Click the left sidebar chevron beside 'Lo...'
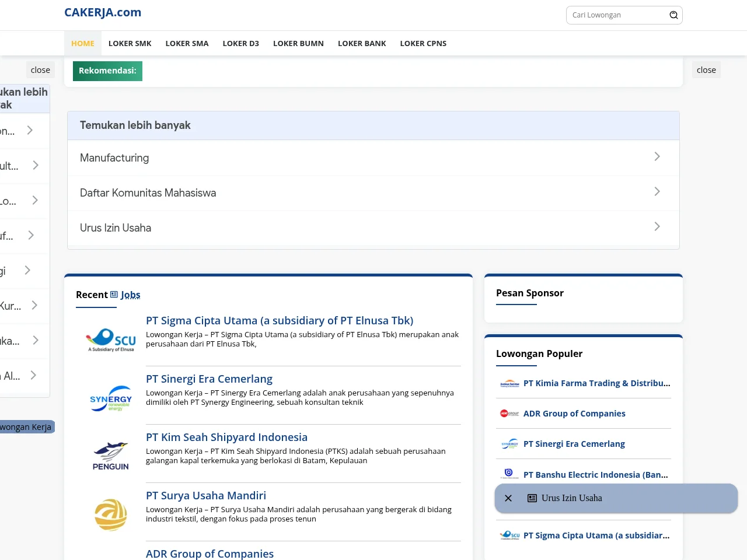This screenshot has width=747, height=560. pyautogui.click(x=35, y=200)
